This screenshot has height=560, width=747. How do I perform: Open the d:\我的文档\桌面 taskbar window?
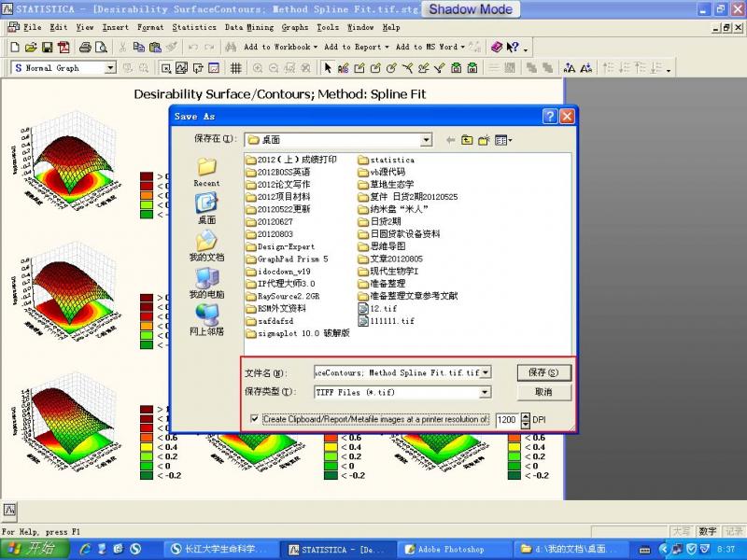(x=570, y=550)
